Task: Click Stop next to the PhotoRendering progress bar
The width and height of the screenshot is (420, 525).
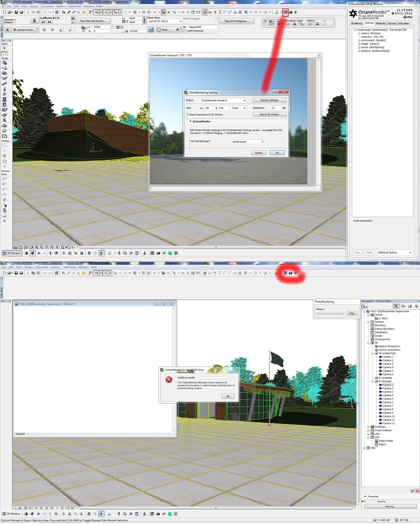Action: click(352, 313)
